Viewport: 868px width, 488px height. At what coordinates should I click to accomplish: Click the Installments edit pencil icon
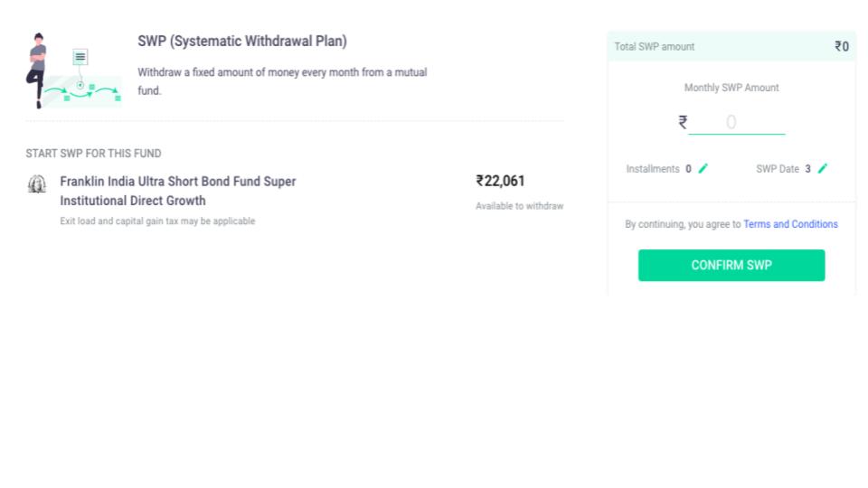(x=703, y=169)
